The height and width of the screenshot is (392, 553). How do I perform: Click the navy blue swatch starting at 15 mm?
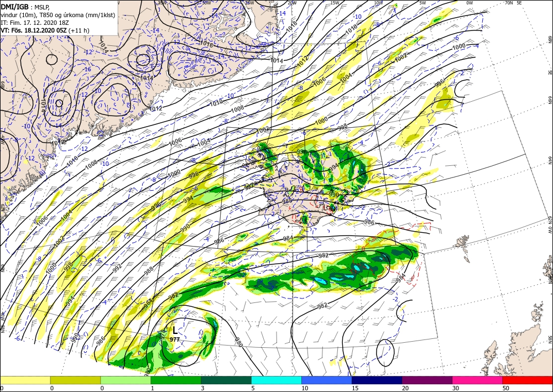[x=377, y=380]
